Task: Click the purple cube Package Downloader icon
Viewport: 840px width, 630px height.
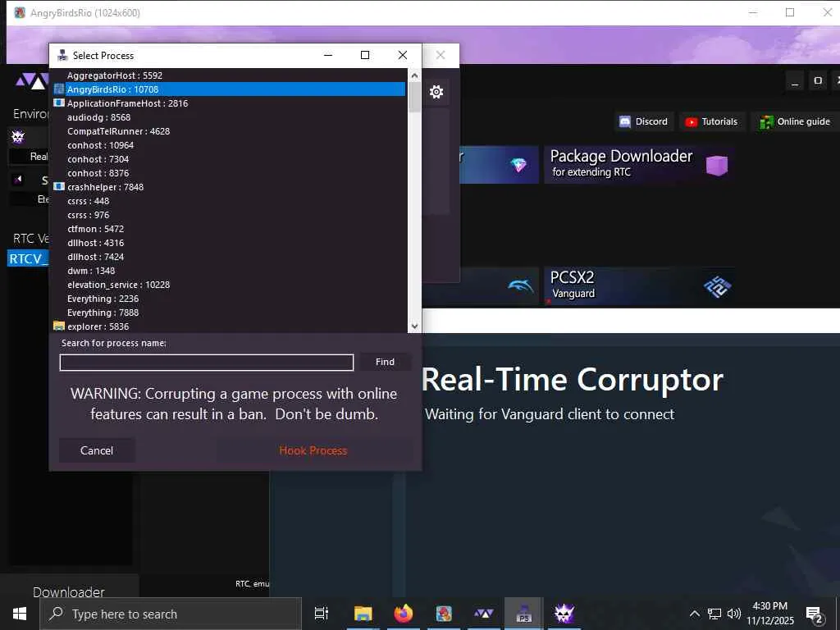Action: coord(717,165)
